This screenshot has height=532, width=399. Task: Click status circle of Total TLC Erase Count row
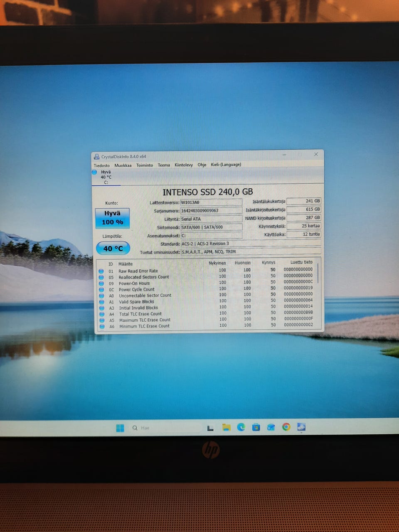[102, 314]
